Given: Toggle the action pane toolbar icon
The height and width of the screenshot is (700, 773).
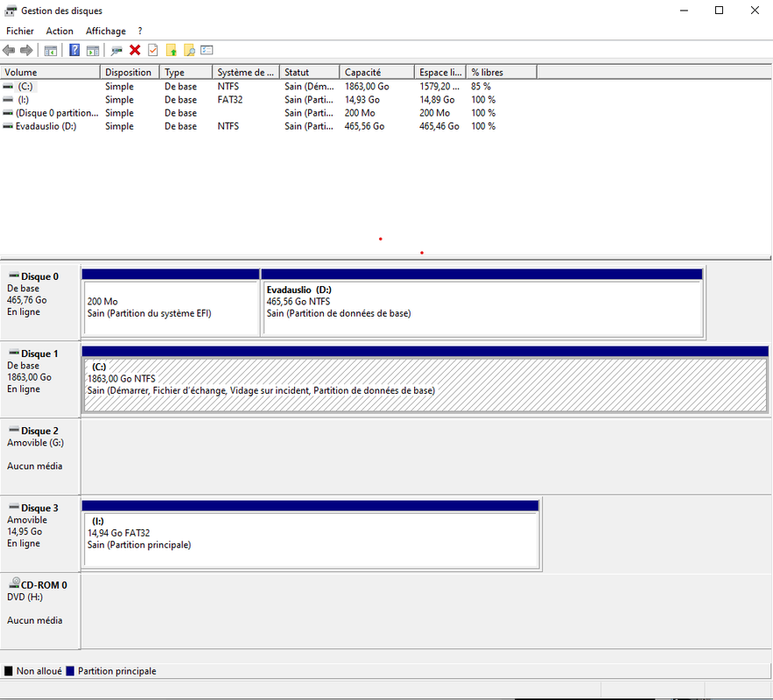Looking at the screenshot, I should tap(93, 50).
